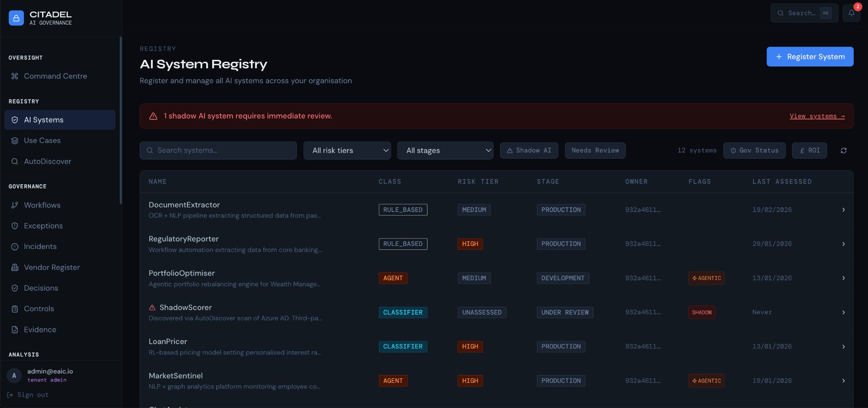Open the All risk tiers dropdown
The width and height of the screenshot is (868, 408).
tap(347, 150)
